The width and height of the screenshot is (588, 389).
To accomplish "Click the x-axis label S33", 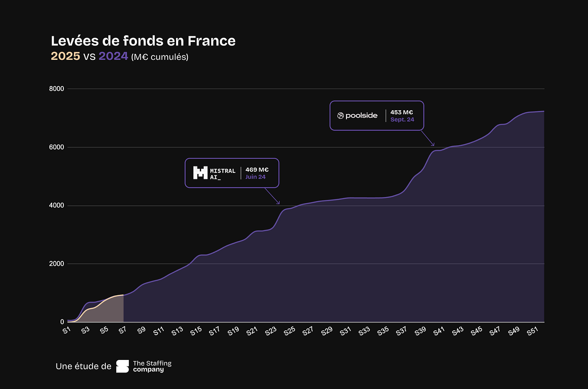I will 364,331.
